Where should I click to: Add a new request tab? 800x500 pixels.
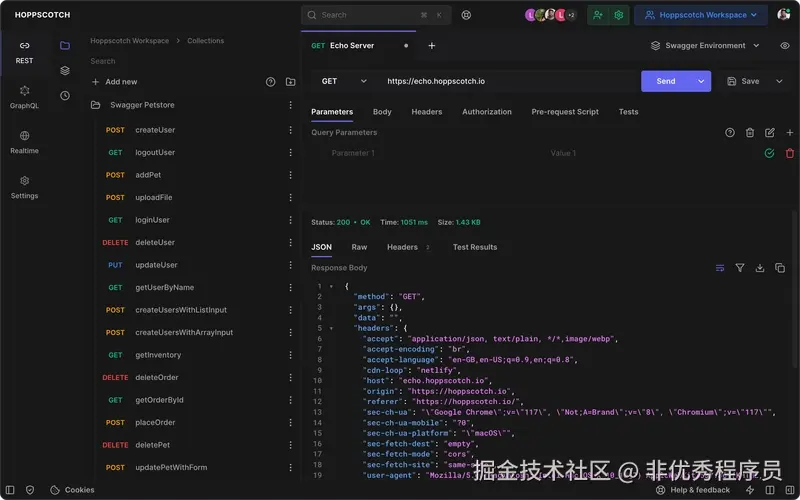pos(432,45)
